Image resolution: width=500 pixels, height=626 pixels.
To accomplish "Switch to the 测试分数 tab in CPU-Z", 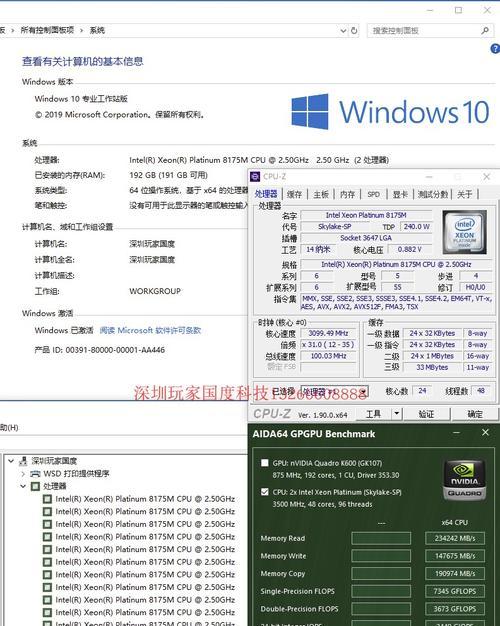I will [x=433, y=194].
